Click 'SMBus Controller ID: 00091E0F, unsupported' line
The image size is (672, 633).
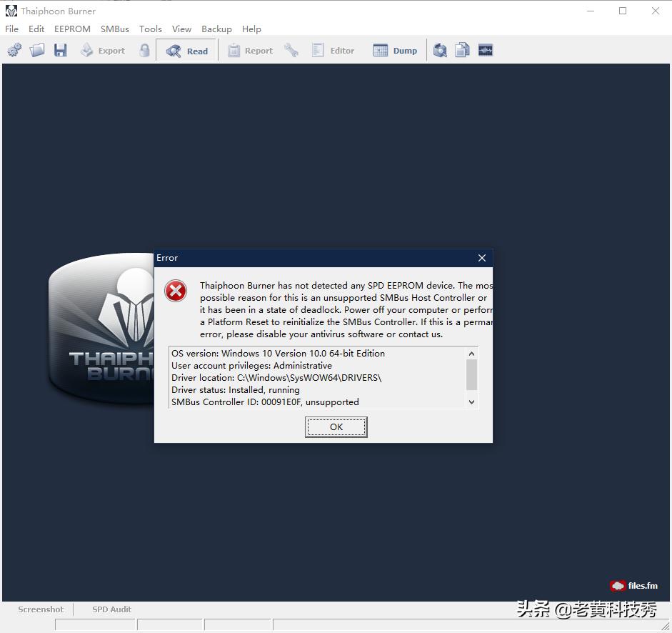[265, 402]
